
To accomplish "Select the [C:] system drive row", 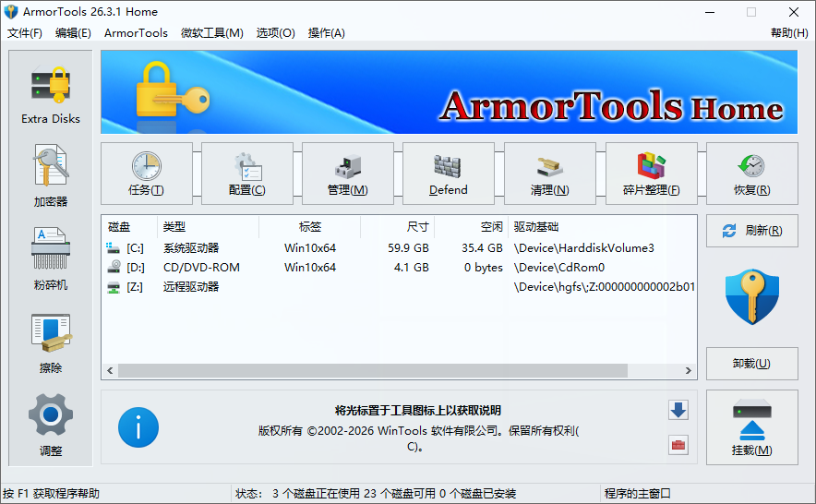I will [x=399, y=247].
